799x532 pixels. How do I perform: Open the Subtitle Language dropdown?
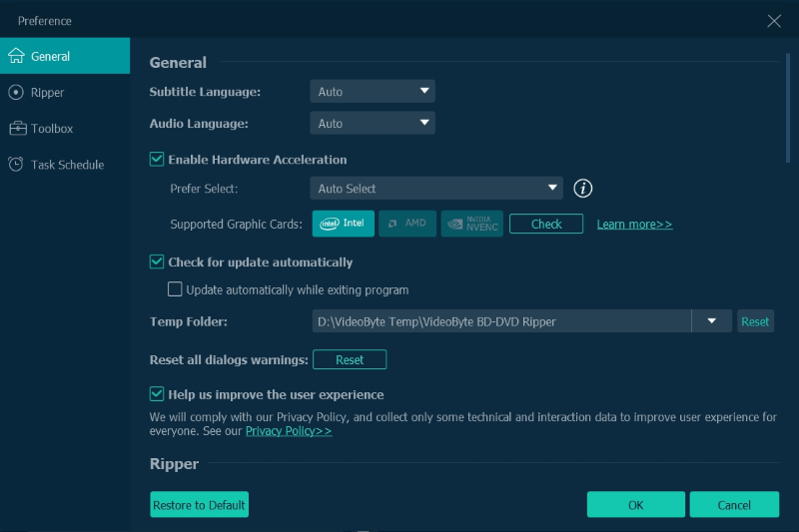coord(372,92)
